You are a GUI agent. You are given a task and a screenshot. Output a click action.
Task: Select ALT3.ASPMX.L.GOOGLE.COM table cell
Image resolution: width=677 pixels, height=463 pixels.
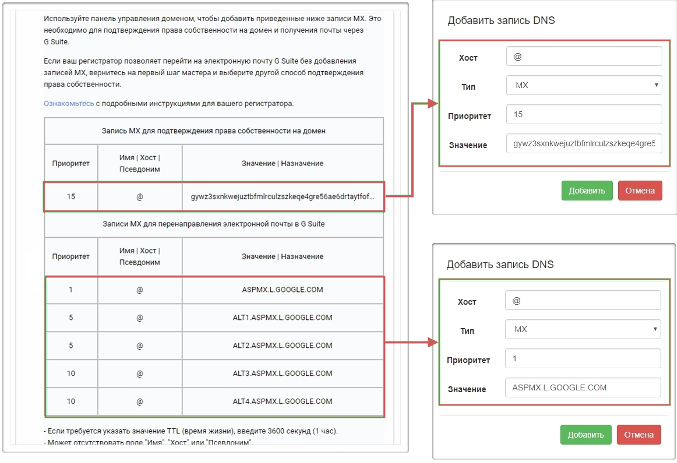pyautogui.click(x=282, y=373)
